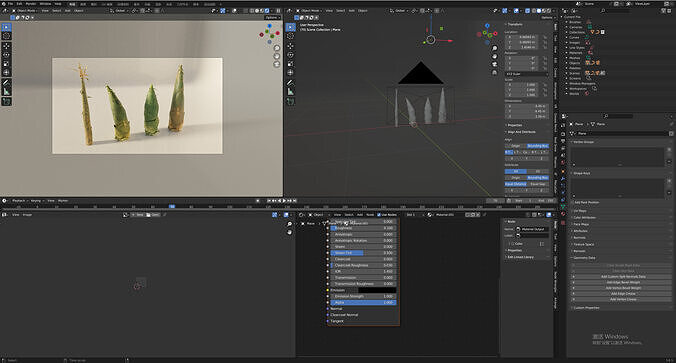The height and width of the screenshot is (363, 676).
Task: Open the XYZ Euler rotation mode dropdown
Action: (526, 74)
